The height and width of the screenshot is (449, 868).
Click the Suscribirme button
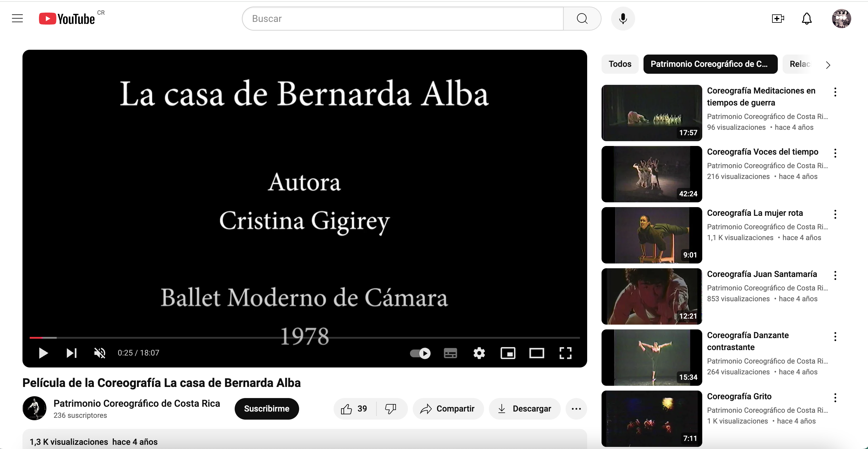[266, 409]
